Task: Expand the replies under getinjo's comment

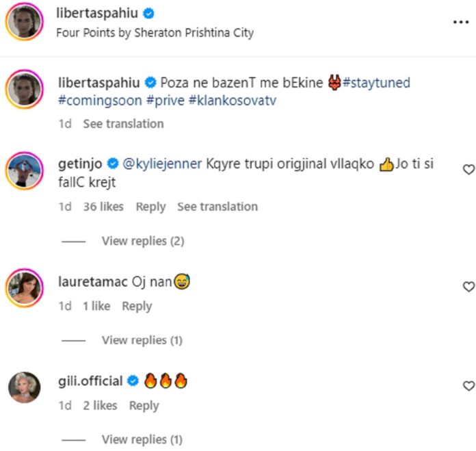Action: [x=142, y=241]
